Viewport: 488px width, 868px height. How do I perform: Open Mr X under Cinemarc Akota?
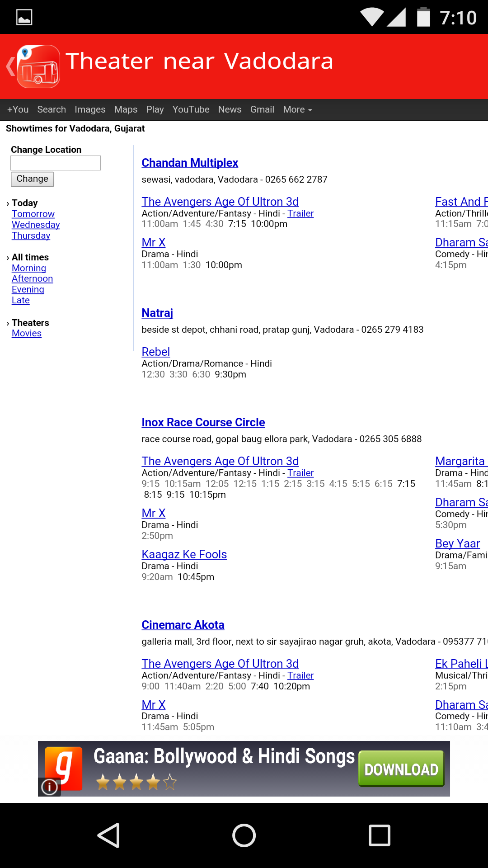(154, 705)
